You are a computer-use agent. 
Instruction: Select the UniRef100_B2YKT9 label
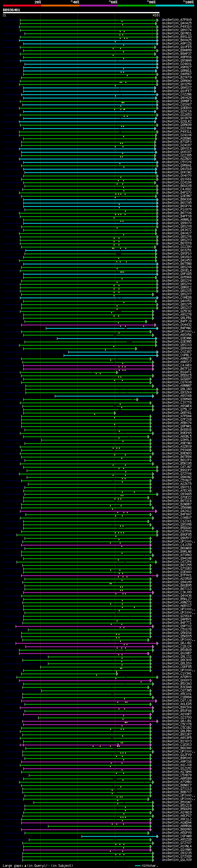177,78
